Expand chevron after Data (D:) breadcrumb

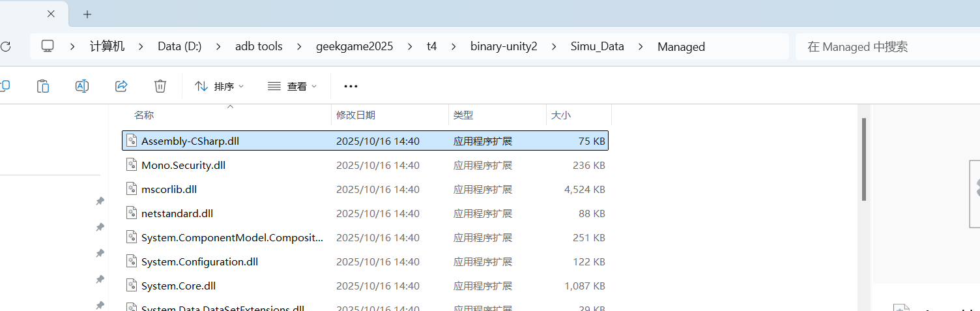pyautogui.click(x=219, y=46)
